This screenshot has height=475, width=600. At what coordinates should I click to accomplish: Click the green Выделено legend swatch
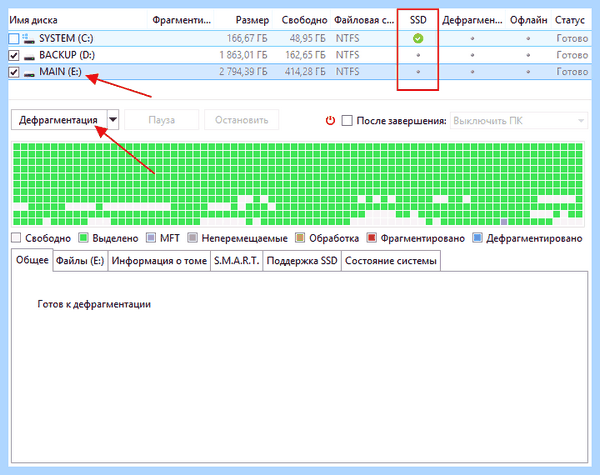83,238
